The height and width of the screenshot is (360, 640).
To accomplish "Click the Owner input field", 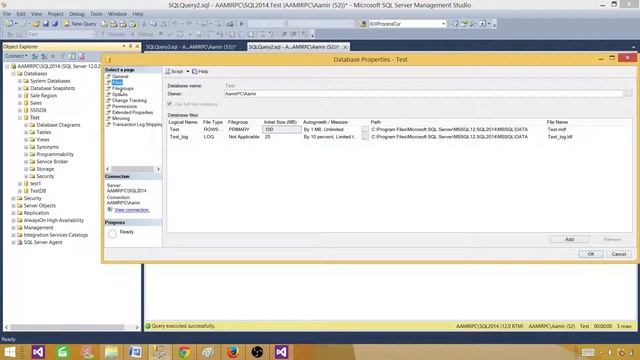I will (x=423, y=94).
